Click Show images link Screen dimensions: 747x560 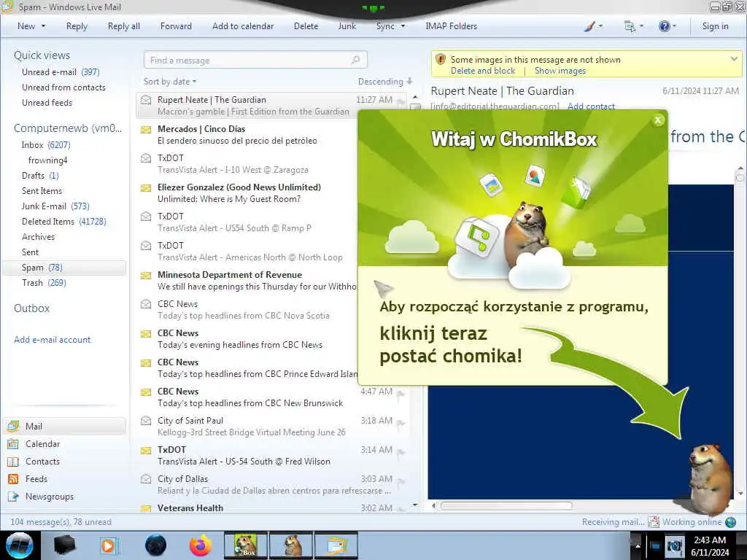[560, 71]
